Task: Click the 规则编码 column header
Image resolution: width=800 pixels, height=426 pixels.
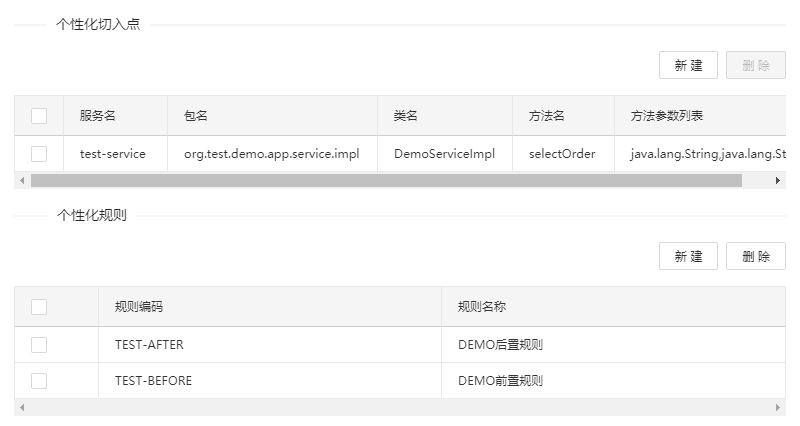Action: pos(270,307)
